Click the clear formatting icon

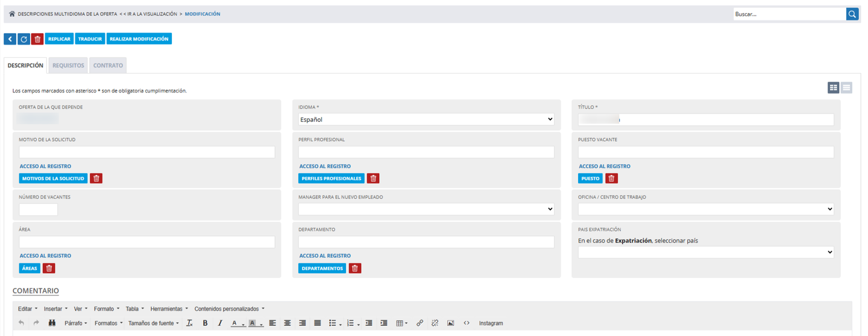pyautogui.click(x=189, y=323)
